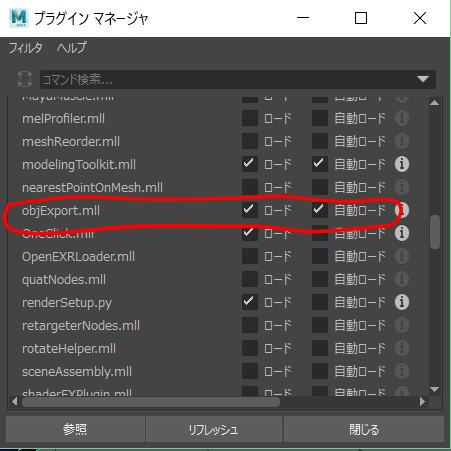Open info for nearestPointOnMesh.mll plugin
Viewport: 451px width, 451px height.
click(x=402, y=187)
